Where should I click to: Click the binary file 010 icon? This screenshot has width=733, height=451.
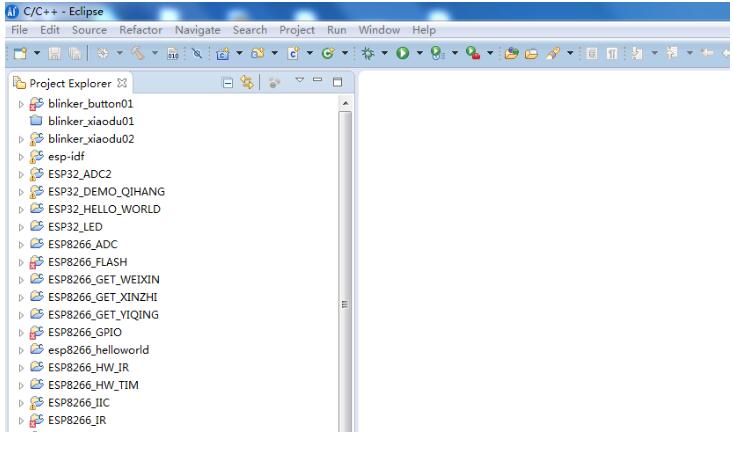(x=173, y=54)
